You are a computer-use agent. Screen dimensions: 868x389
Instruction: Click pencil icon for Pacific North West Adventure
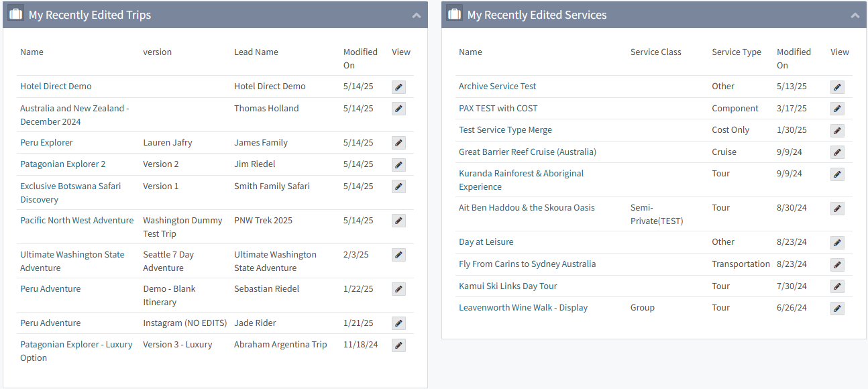[398, 221]
